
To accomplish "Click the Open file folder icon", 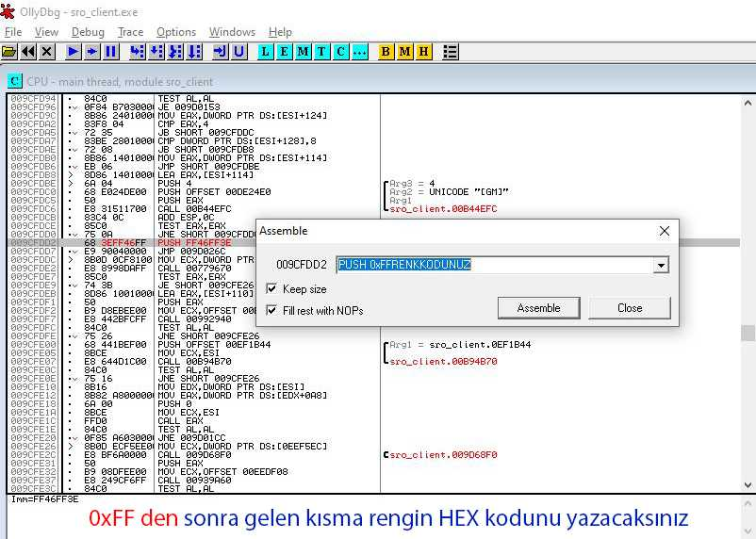I will tap(9, 52).
